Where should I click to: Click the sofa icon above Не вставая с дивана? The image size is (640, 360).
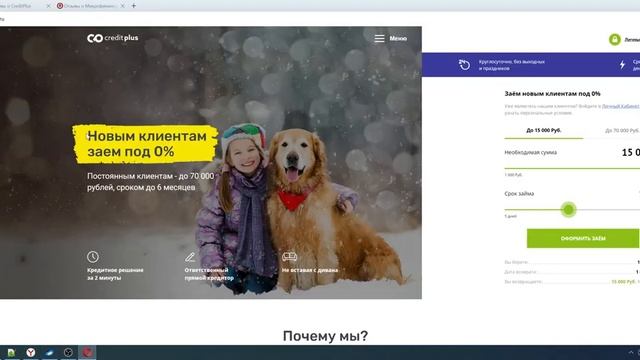click(289, 256)
